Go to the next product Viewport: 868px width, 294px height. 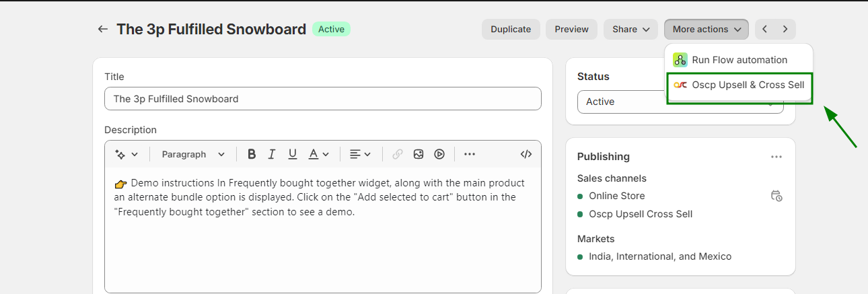coord(785,29)
